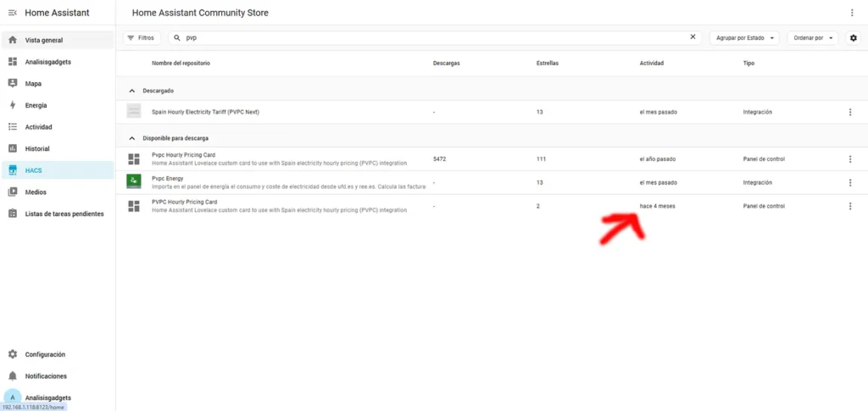Select Mapa in sidebar

coord(33,84)
